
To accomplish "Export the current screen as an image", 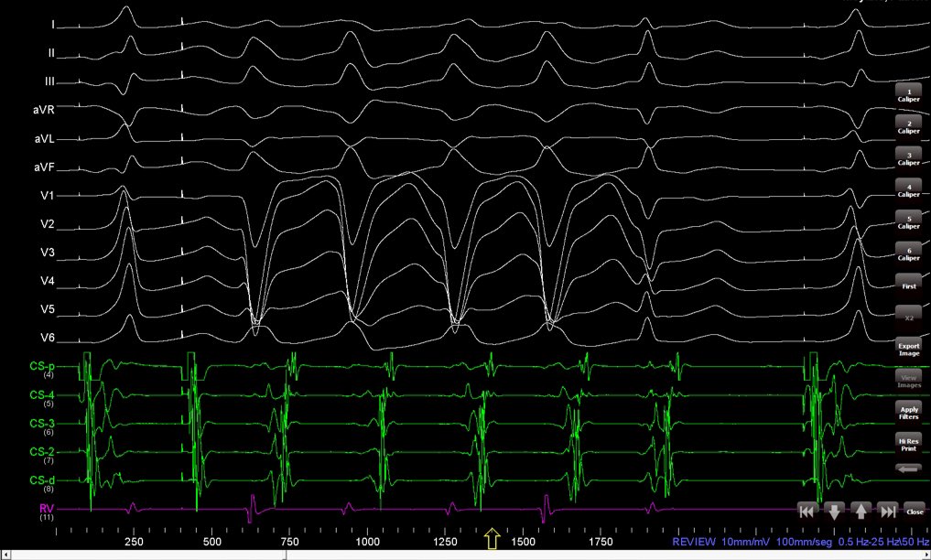I will click(x=907, y=350).
